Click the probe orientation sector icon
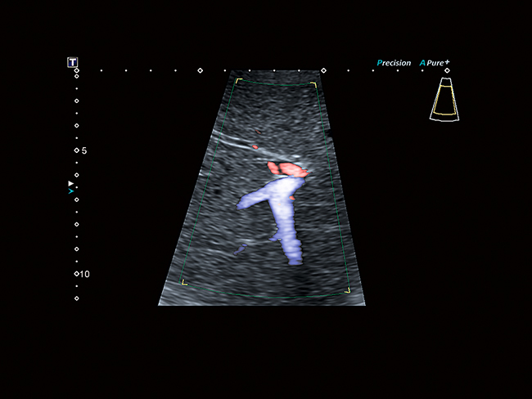532x399 pixels. click(444, 101)
